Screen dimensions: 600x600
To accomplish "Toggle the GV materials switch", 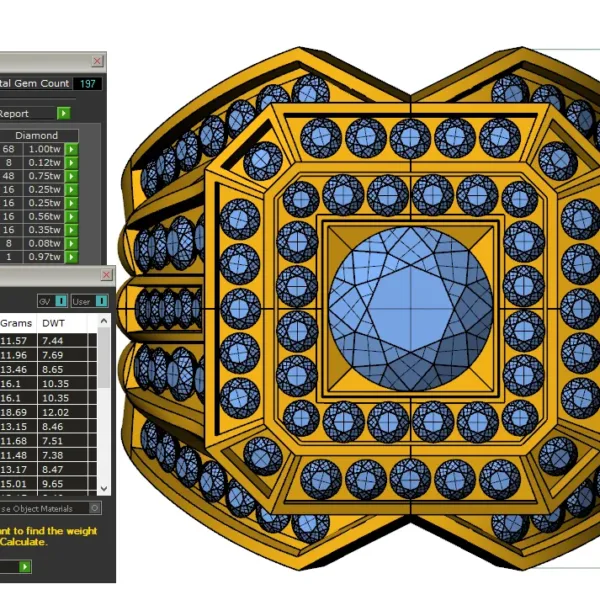I will point(61,301).
